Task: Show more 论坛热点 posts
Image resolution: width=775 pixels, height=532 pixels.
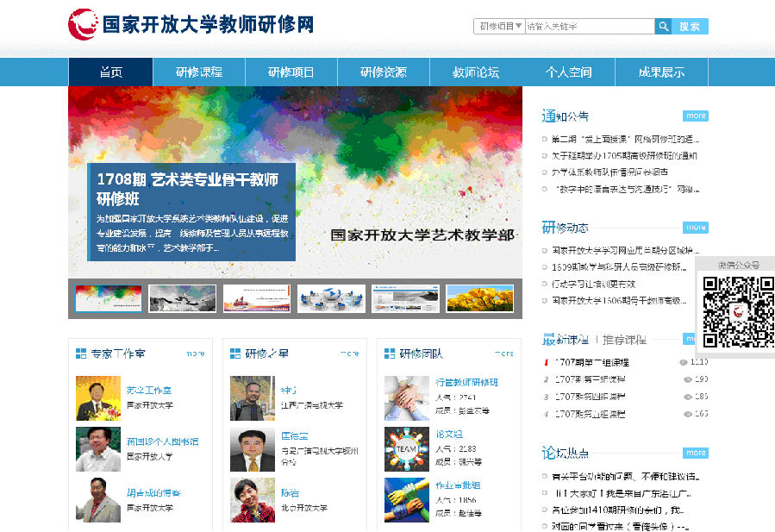Action: click(695, 453)
